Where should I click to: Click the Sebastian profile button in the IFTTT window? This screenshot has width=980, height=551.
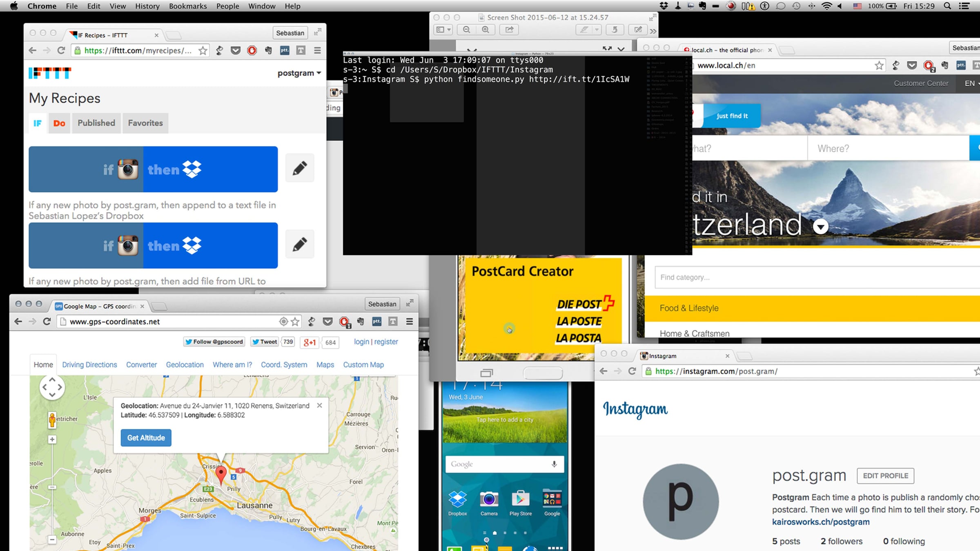[290, 33]
